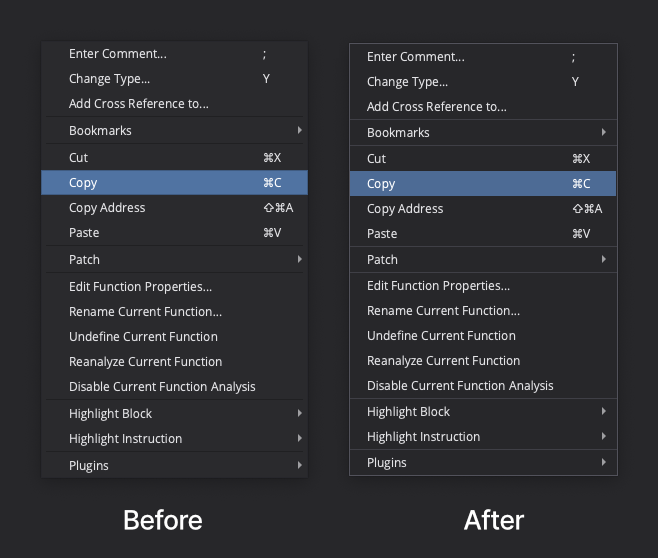Screen dimensions: 658x558
Task: Select highlighted Copy in Before menu
Action: [x=175, y=183]
